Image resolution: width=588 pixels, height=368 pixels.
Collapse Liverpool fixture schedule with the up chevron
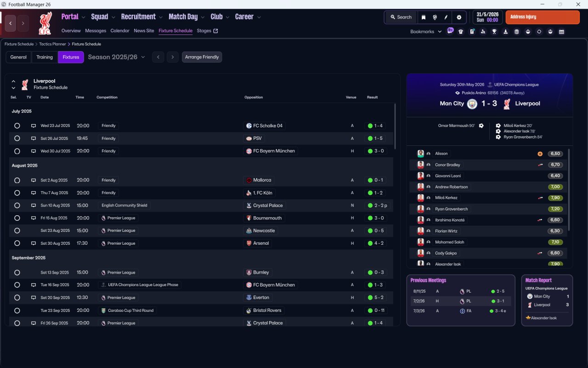[x=13, y=81]
